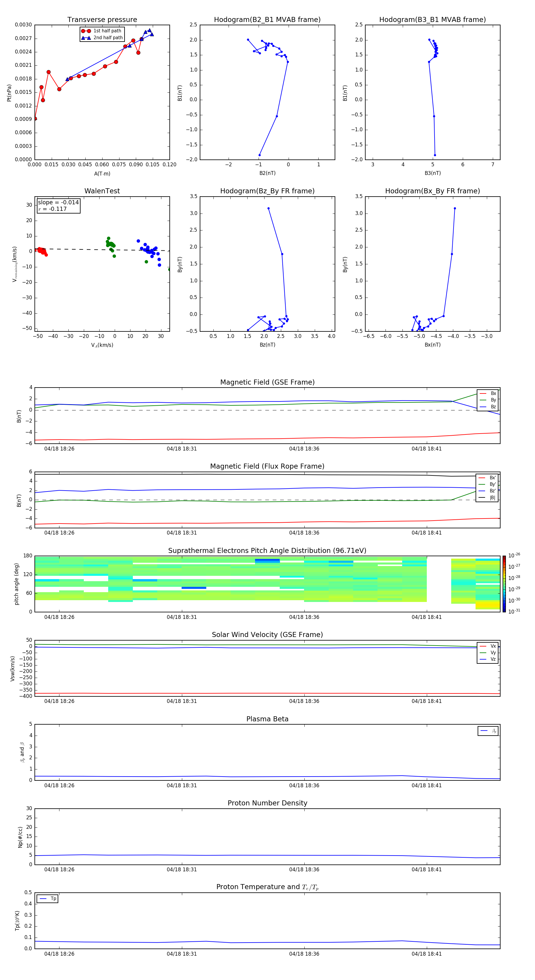
Task: Select Bz in the GSE magnetic field legend
Action: 488,407
